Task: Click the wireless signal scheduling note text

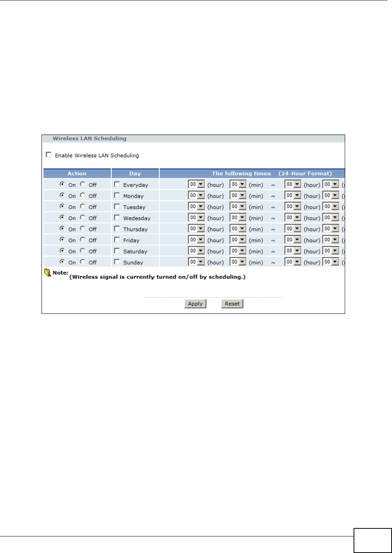Action: [157, 277]
